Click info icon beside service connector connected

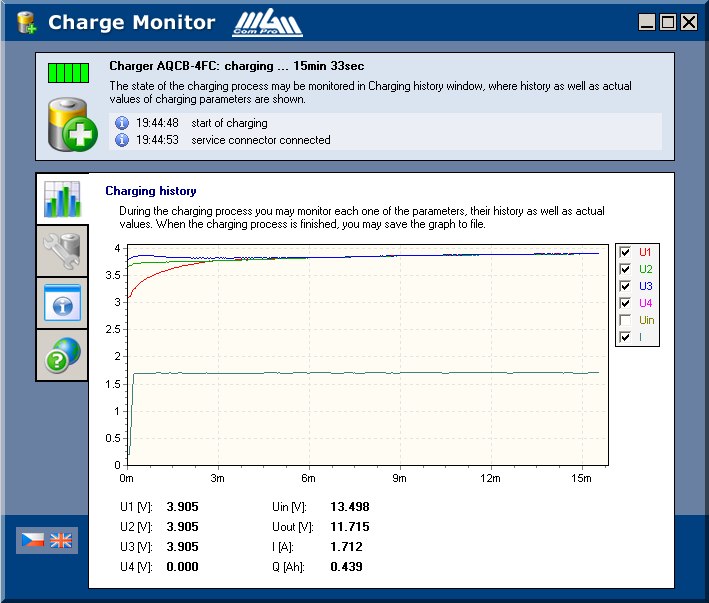tap(122, 140)
